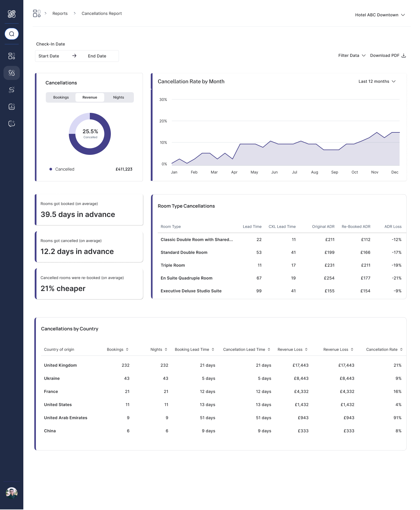Sort the country table by Bookings column
Image resolution: width=420 pixels, height=510 pixels.
[x=118, y=349]
